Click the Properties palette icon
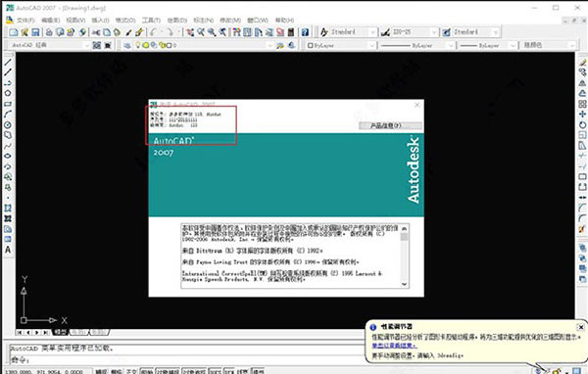Viewport: 588px width, 374px height. tap(236, 32)
